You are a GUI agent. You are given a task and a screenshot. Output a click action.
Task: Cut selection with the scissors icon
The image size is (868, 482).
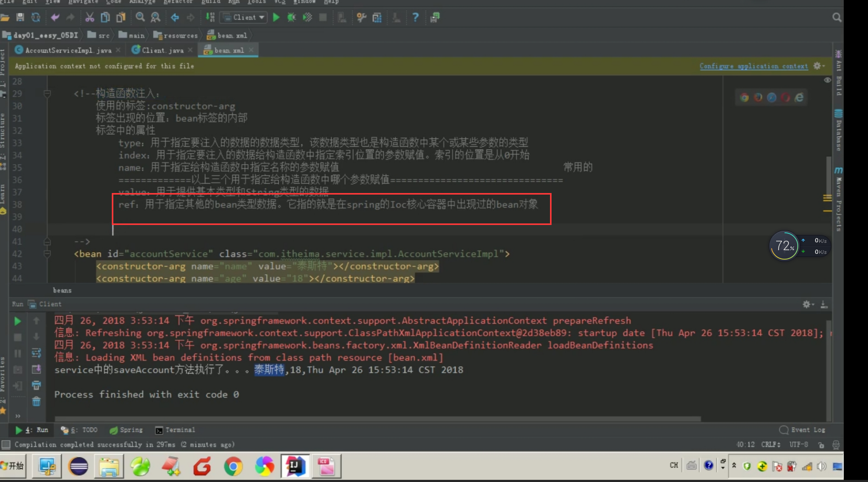[x=90, y=17]
